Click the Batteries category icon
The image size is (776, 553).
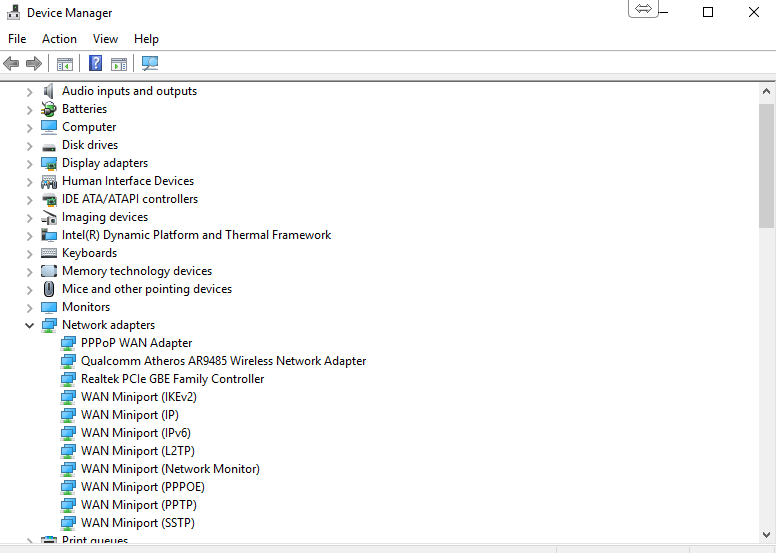click(x=48, y=109)
